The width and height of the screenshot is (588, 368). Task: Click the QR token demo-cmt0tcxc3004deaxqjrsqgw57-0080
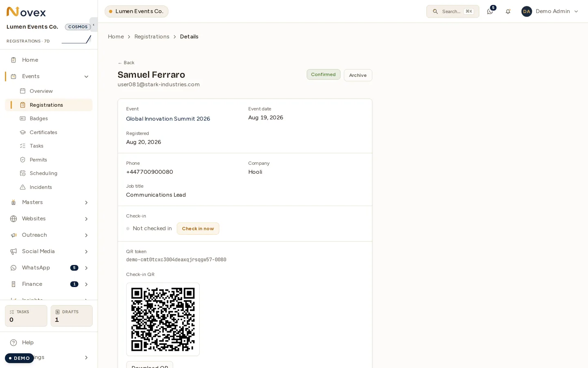(176, 260)
